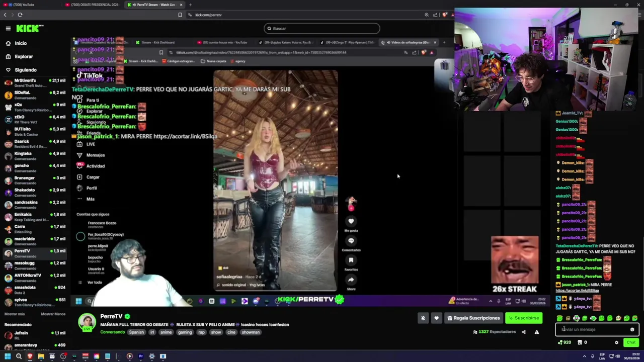The height and width of the screenshot is (362, 644).
Task: Open Windows Start menu on taskbar
Action: pos(7,356)
